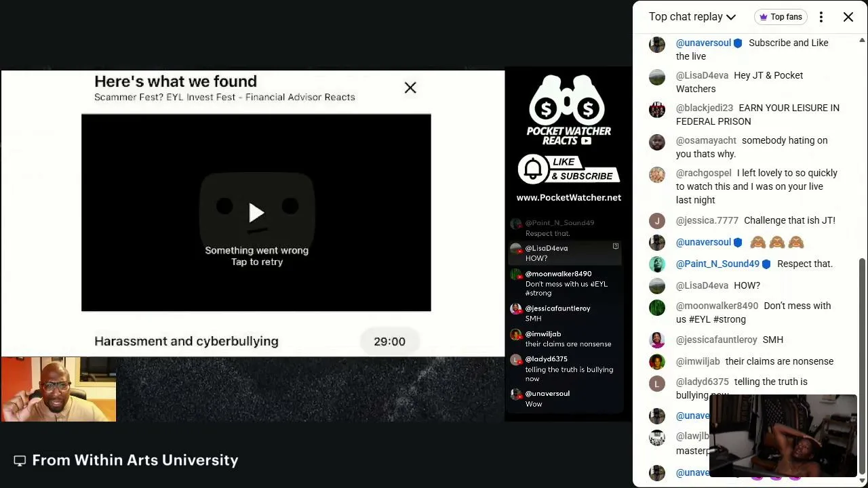Click avatar beside "Hey JT & Pocket Watchers" message

coord(657,77)
